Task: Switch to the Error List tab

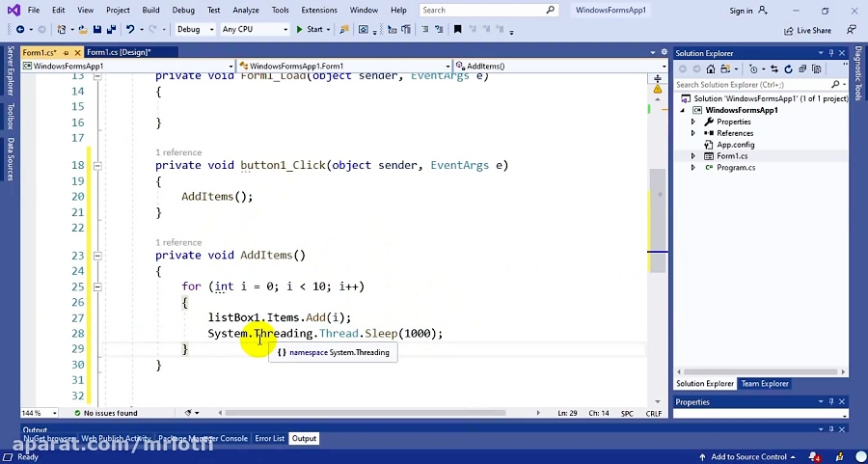Action: click(270, 439)
